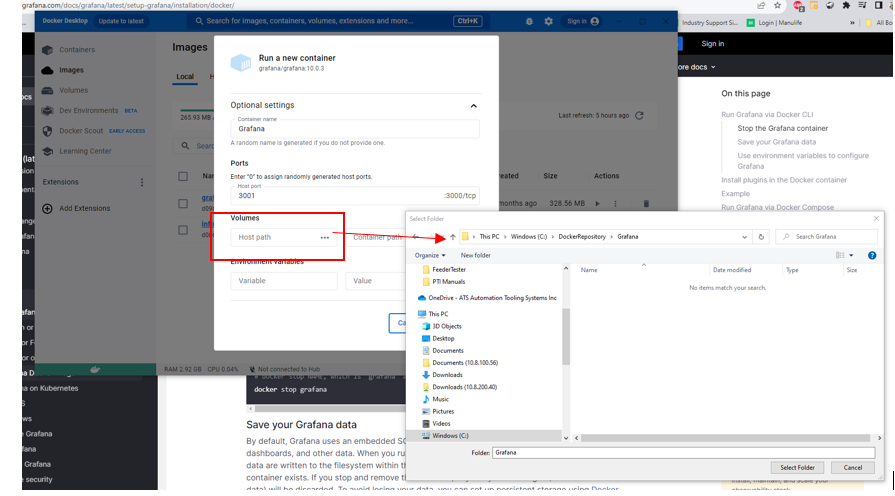The image size is (895, 496).
Task: Select Downloads (10.8.200.40) network folder
Action: point(459,387)
